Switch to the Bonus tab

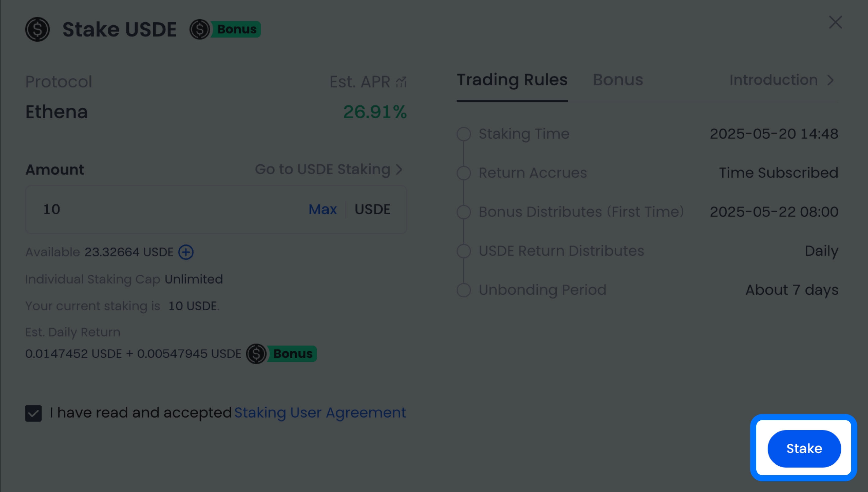(x=618, y=80)
